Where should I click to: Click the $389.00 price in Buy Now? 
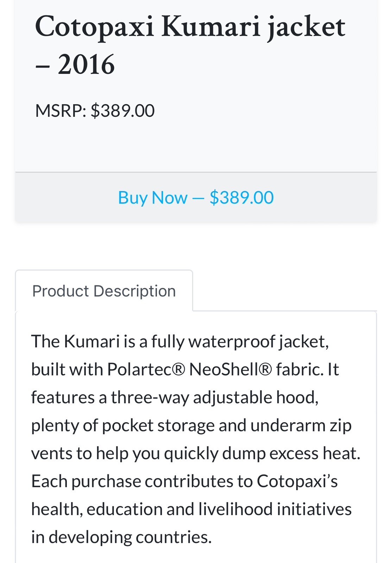click(x=242, y=198)
